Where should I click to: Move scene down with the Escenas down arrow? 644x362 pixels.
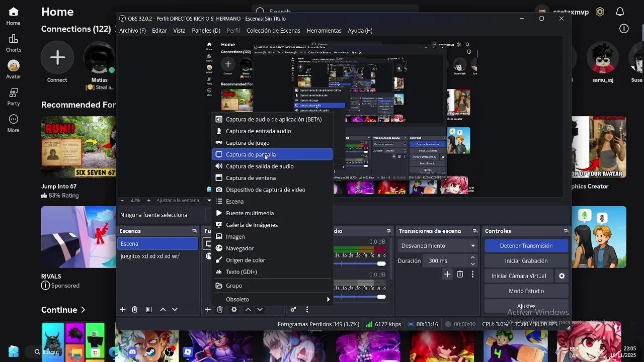point(175,310)
